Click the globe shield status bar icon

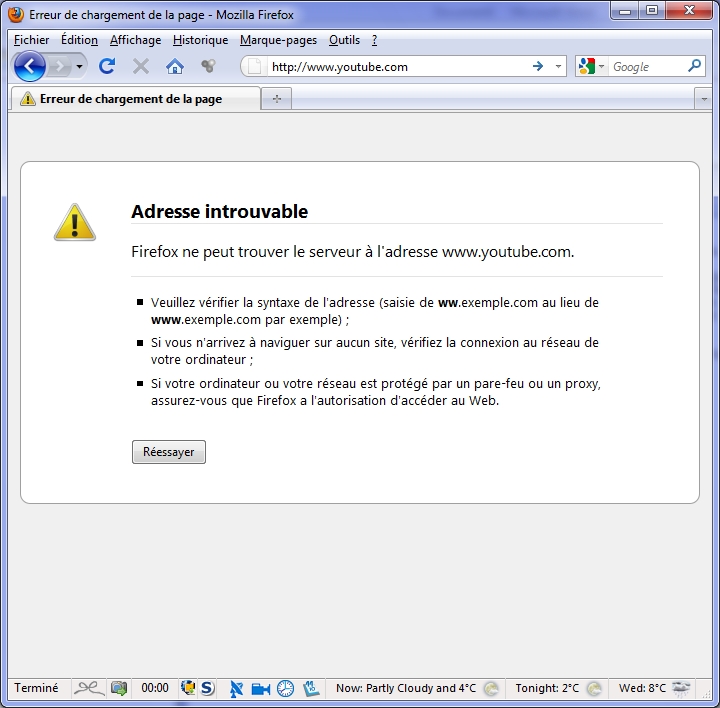pyautogui.click(x=188, y=688)
